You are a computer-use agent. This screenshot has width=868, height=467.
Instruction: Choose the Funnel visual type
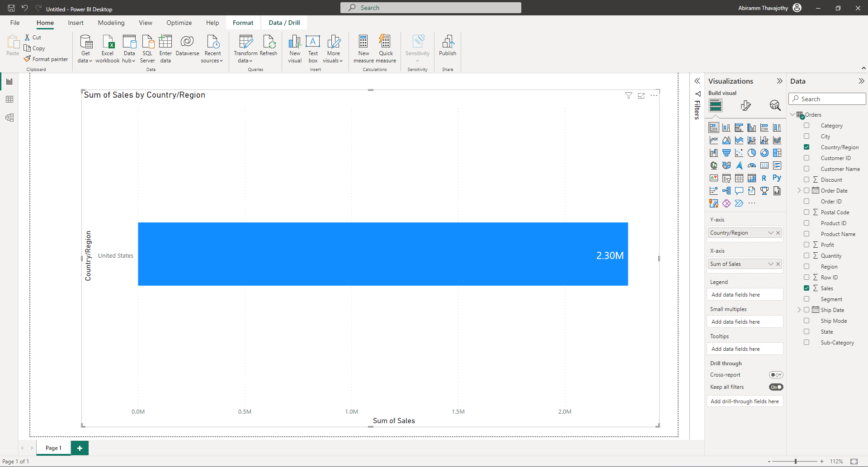(726, 153)
